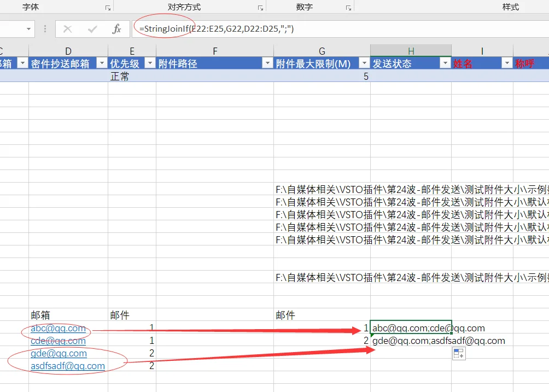This screenshot has width=549, height=392.
Task: Select column H by its header
Action: point(411,51)
